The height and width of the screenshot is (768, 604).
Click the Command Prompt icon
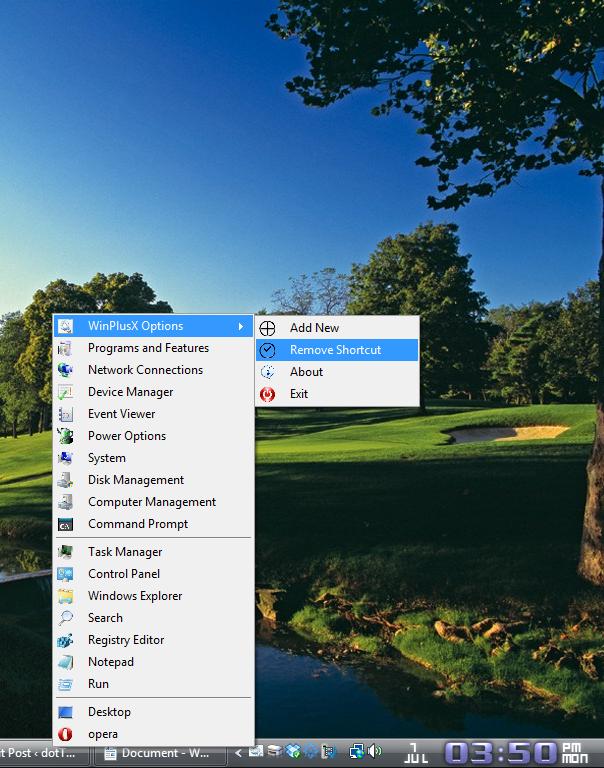coord(66,524)
